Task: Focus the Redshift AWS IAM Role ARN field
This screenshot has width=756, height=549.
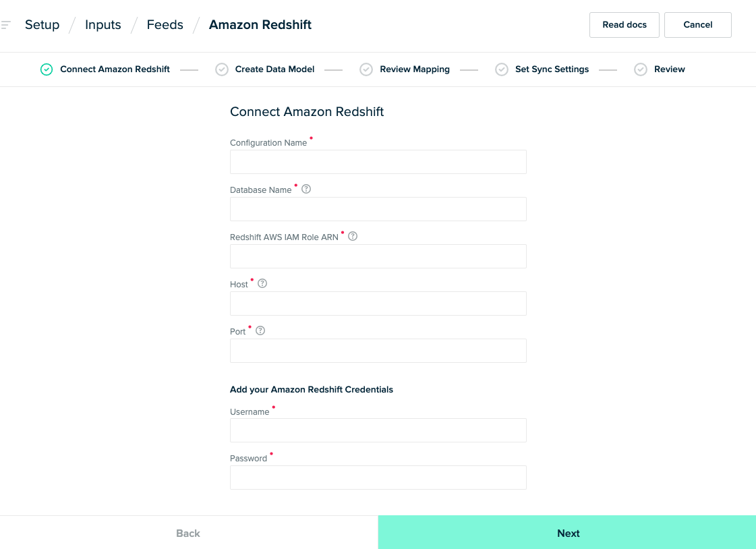Action: (378, 256)
